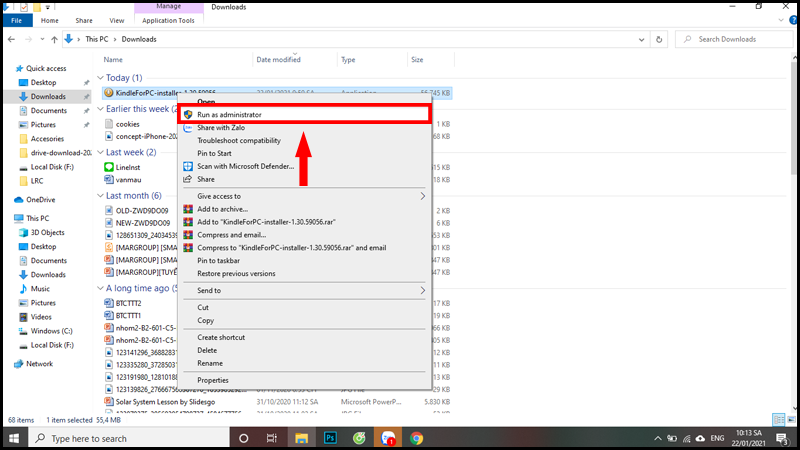Switch to the View ribbon tab
The image size is (800, 450).
117,20
